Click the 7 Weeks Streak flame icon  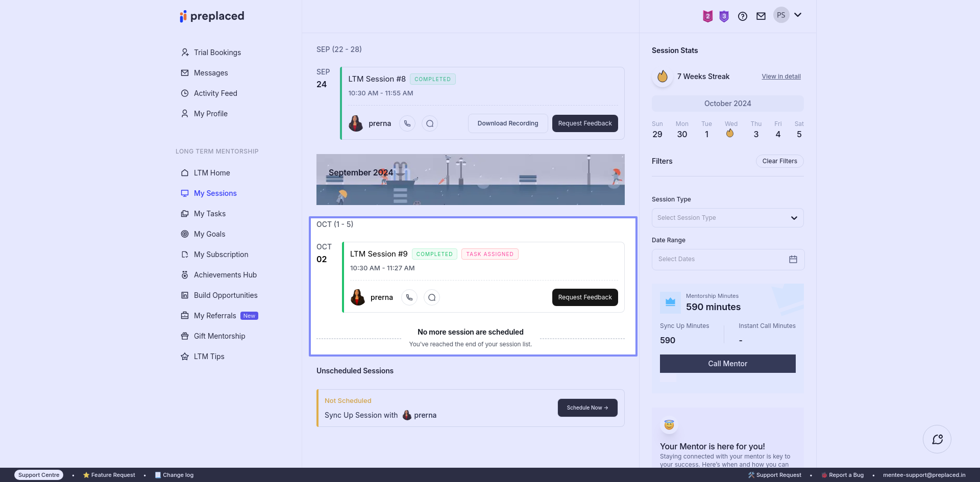tap(663, 77)
